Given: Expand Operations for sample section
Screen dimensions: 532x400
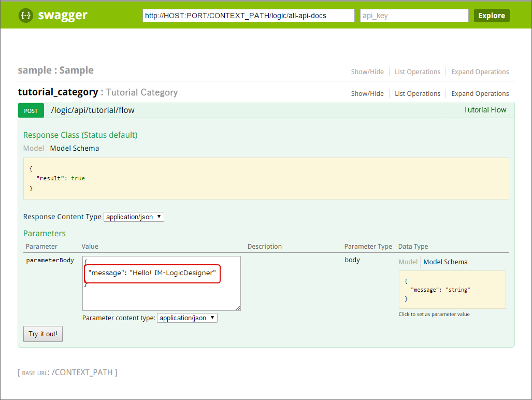Looking at the screenshot, I should [480, 72].
